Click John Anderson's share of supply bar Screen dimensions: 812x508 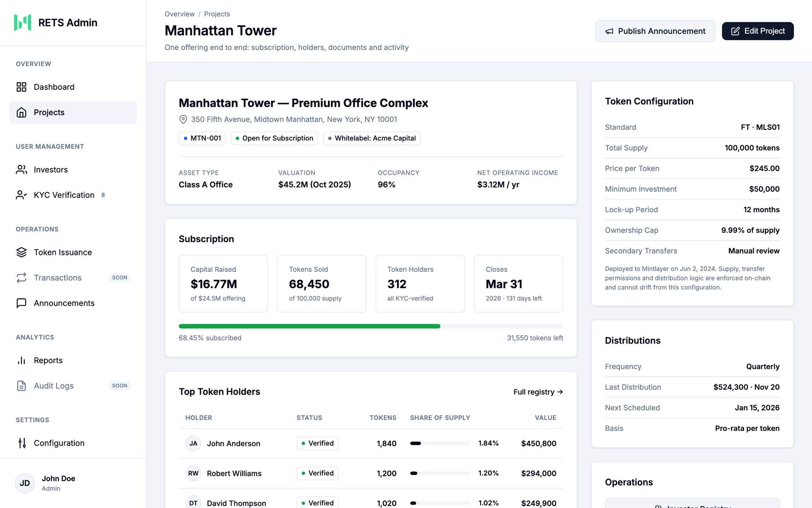(x=440, y=443)
